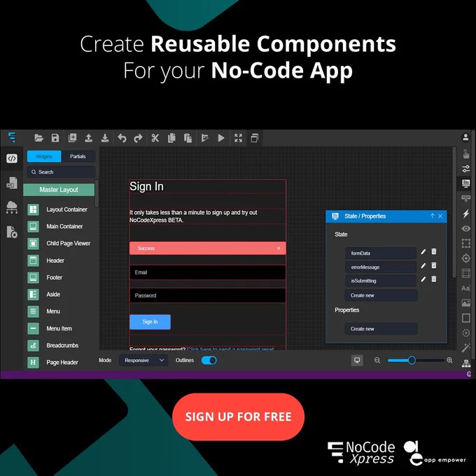Click desktop device preview icon
Image resolution: width=476 pixels, height=476 pixels.
pos(357,360)
